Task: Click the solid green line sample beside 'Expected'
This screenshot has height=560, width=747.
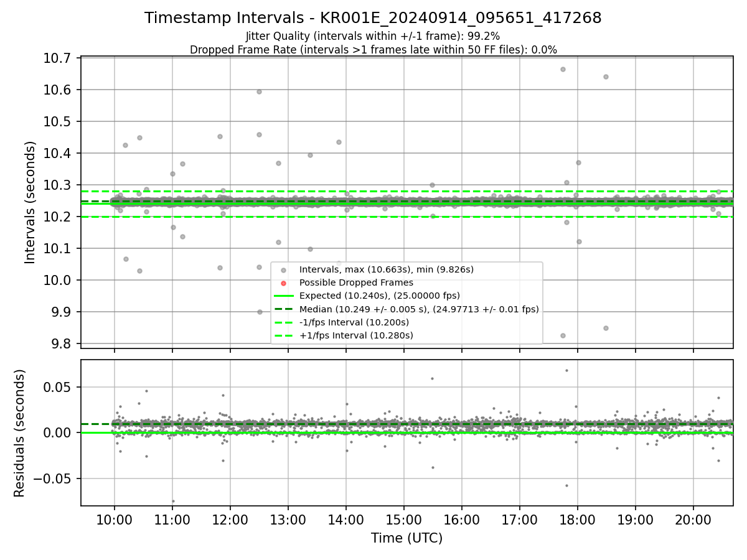Action: pos(284,296)
